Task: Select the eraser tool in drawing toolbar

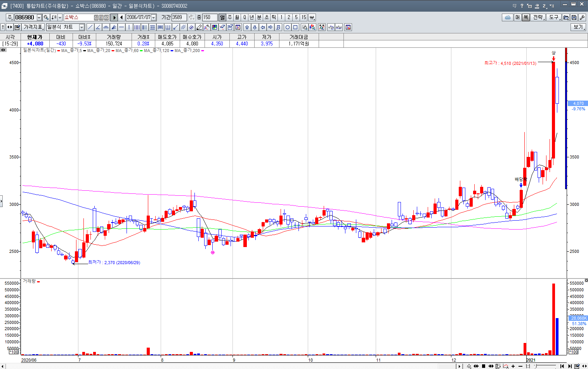Action: (x=222, y=27)
